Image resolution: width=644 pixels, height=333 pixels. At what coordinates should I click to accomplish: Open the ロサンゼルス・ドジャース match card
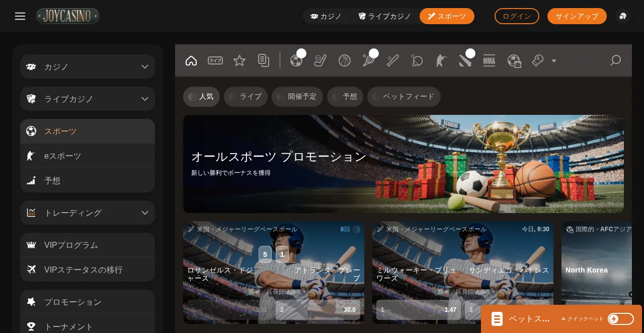(274, 273)
